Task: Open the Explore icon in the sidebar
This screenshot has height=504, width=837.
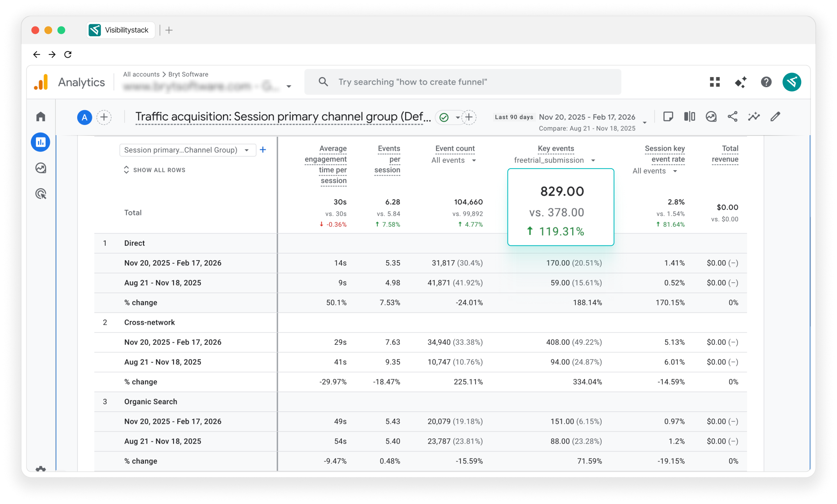Action: coord(41,168)
